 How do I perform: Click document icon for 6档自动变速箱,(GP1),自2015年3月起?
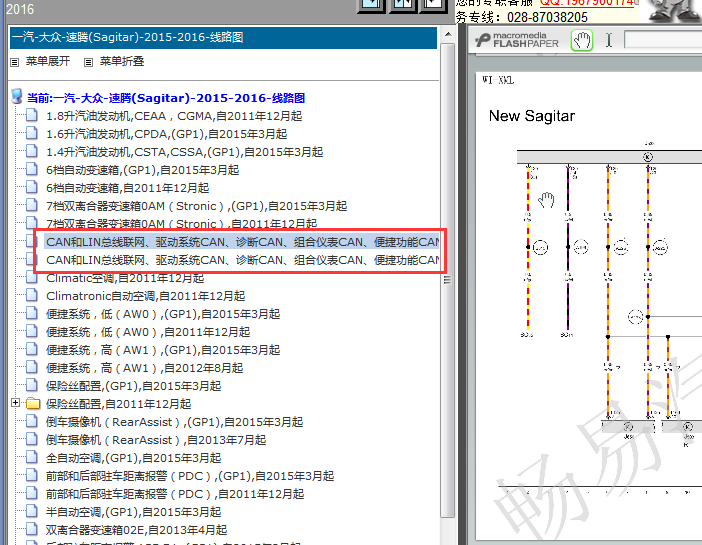[x=31, y=169]
